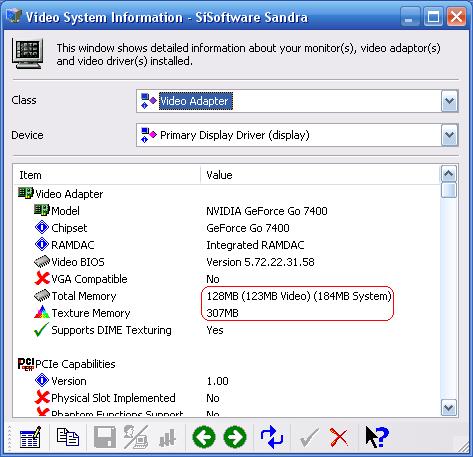Click green check beside Supports DIME Texturing
This screenshot has height=457, width=473.
pos(41,329)
